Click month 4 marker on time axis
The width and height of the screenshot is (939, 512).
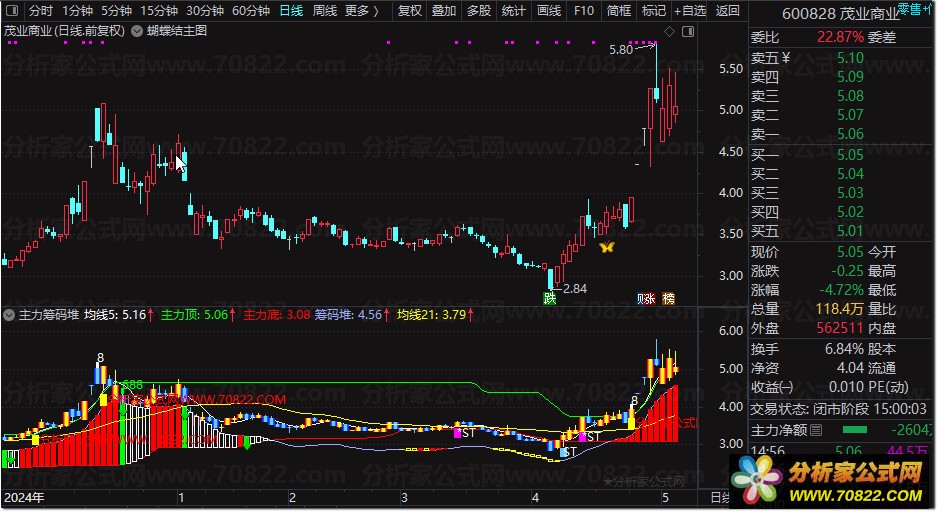[x=535, y=498]
